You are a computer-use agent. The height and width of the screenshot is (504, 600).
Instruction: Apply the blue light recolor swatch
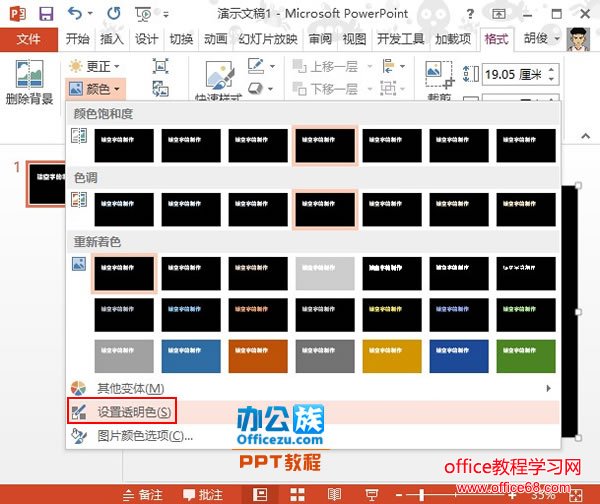tap(191, 356)
